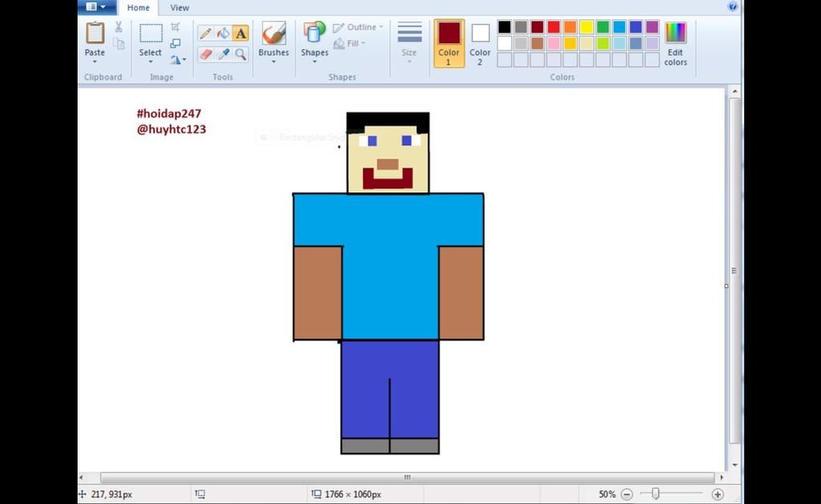The height and width of the screenshot is (504, 821).
Task: Pick the white color swatch
Action: pos(504,43)
